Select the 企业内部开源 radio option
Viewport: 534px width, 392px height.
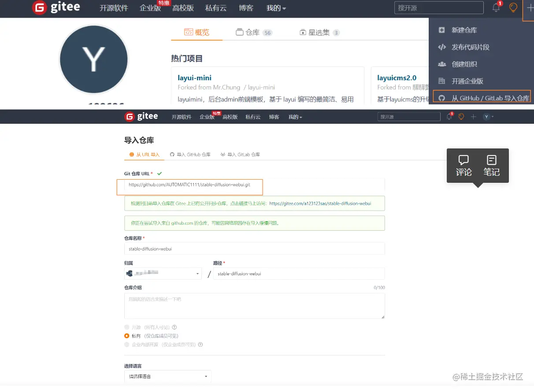click(127, 344)
